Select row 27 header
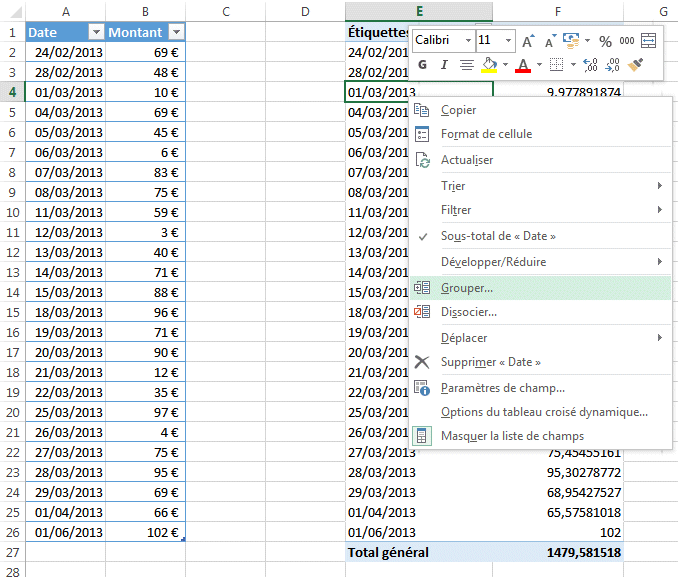Image resolution: width=678 pixels, height=577 pixels. (12, 552)
